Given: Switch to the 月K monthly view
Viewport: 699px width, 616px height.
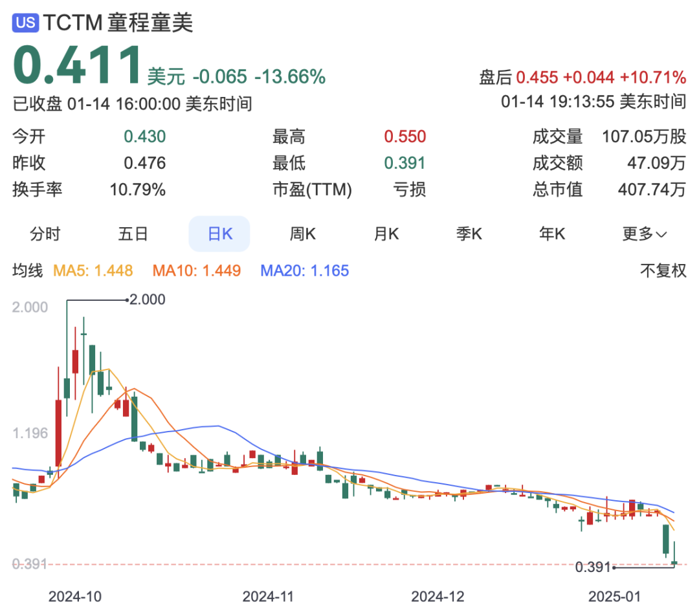Looking at the screenshot, I should pyautogui.click(x=386, y=234).
